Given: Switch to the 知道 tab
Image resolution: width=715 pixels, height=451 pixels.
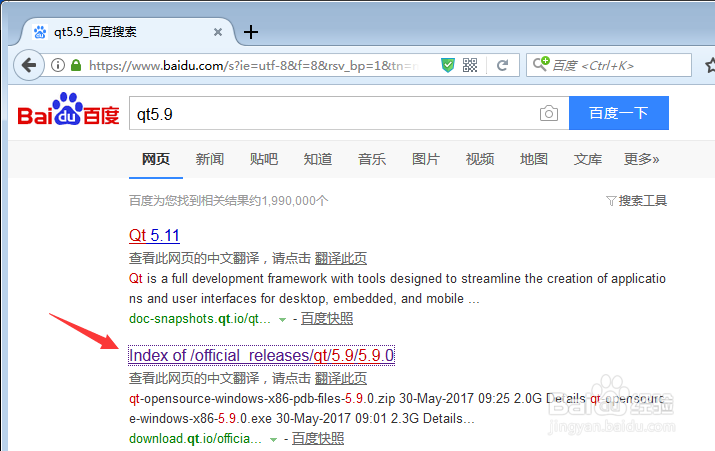Looking at the screenshot, I should [x=318, y=159].
